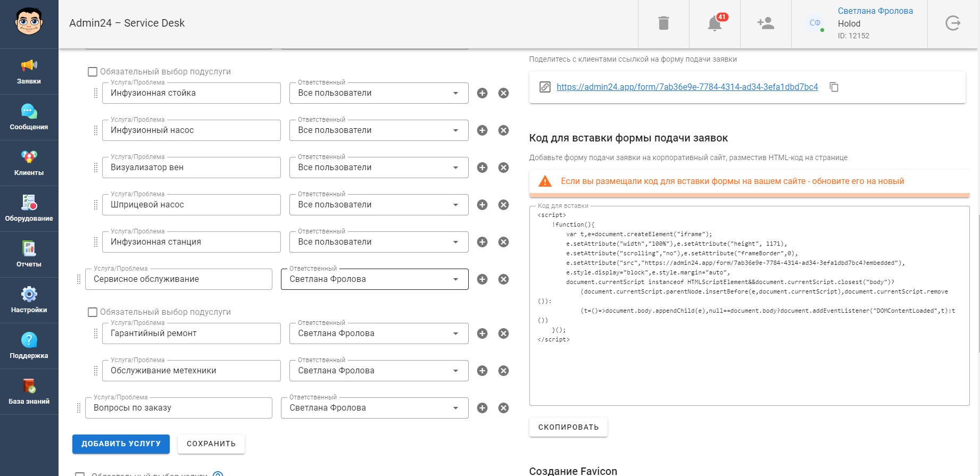Click the СОХРАНИТЬ button
This screenshot has width=980, height=476.
[x=211, y=444]
